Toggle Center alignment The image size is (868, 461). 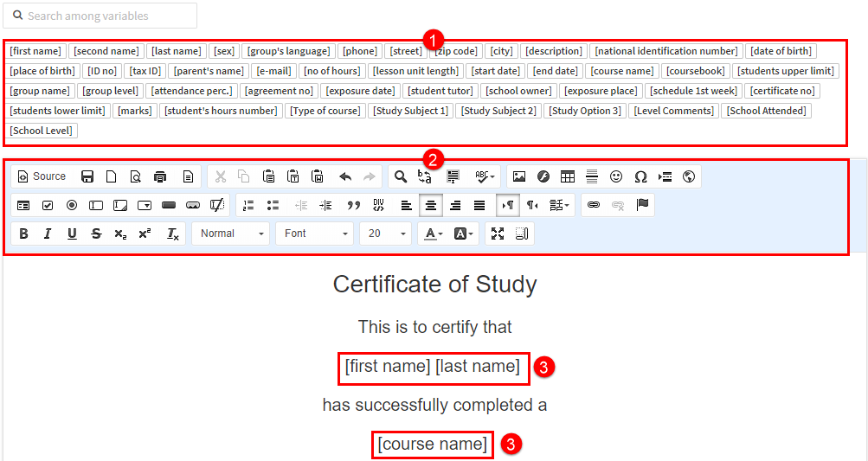(x=431, y=205)
